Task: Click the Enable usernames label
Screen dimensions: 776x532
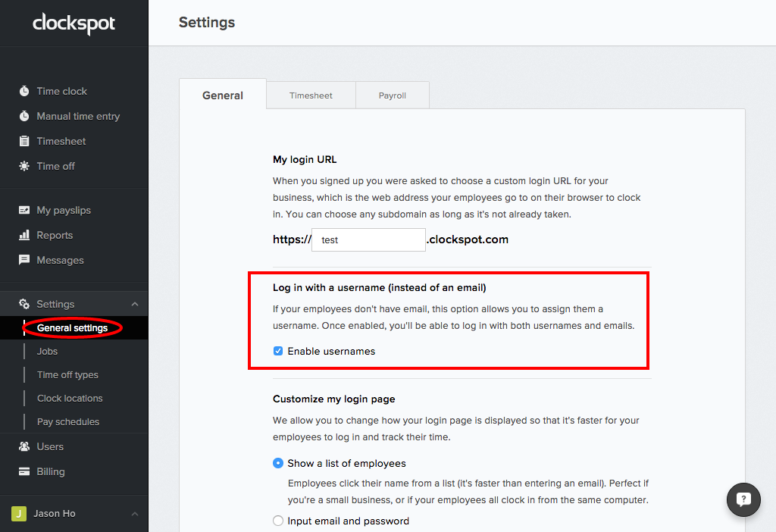Action: [x=332, y=351]
